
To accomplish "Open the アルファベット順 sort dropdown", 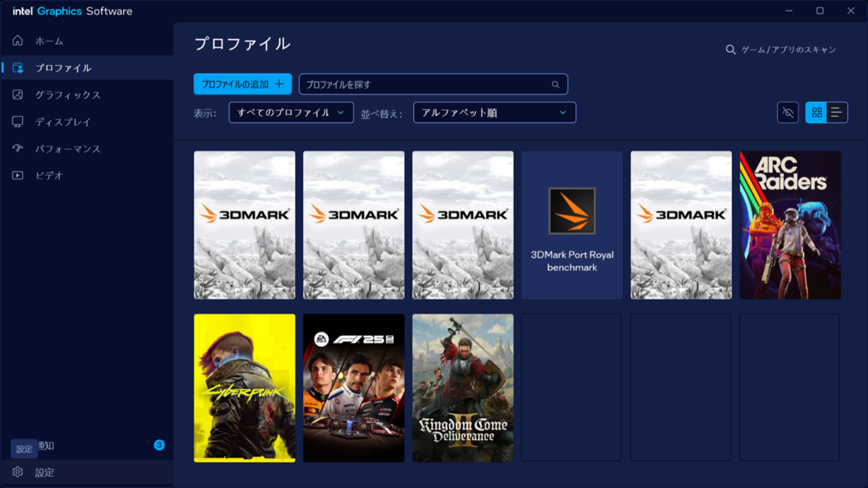I will point(495,112).
